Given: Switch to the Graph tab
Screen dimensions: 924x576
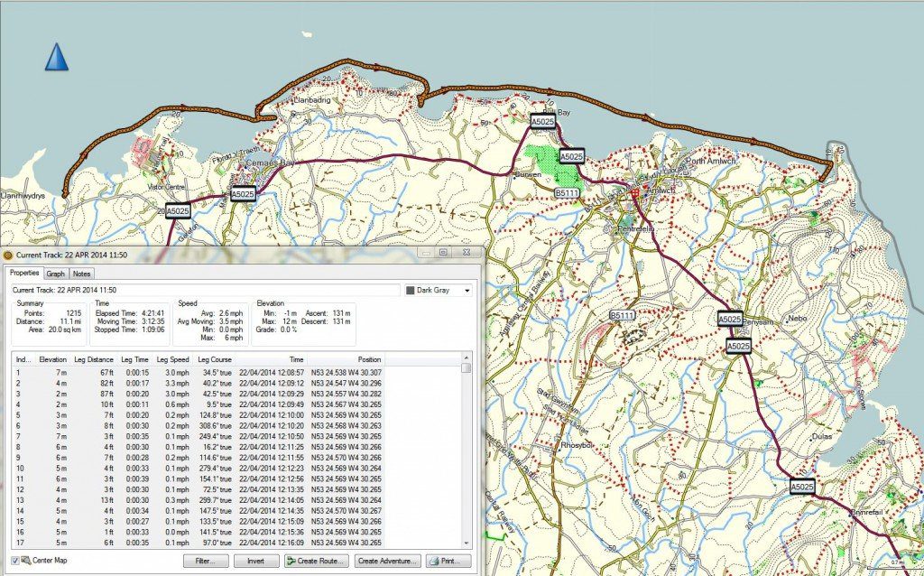Looking at the screenshot, I should pos(55,274).
